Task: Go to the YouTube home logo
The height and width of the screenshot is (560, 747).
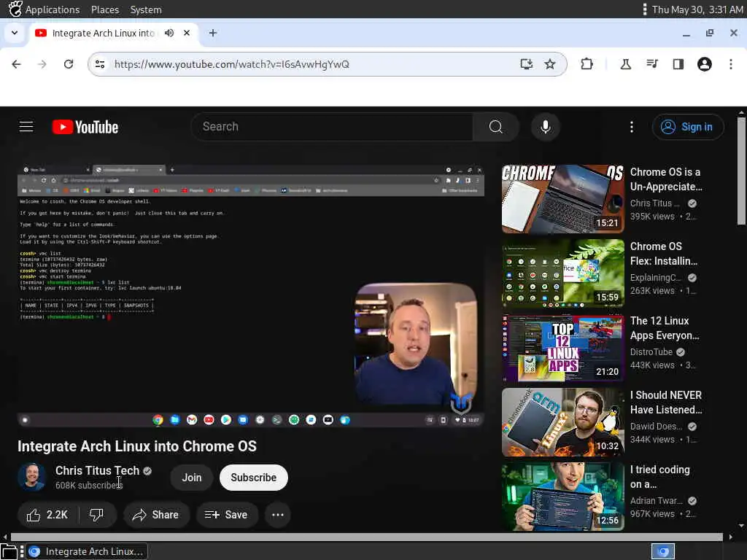Action: pyautogui.click(x=85, y=127)
